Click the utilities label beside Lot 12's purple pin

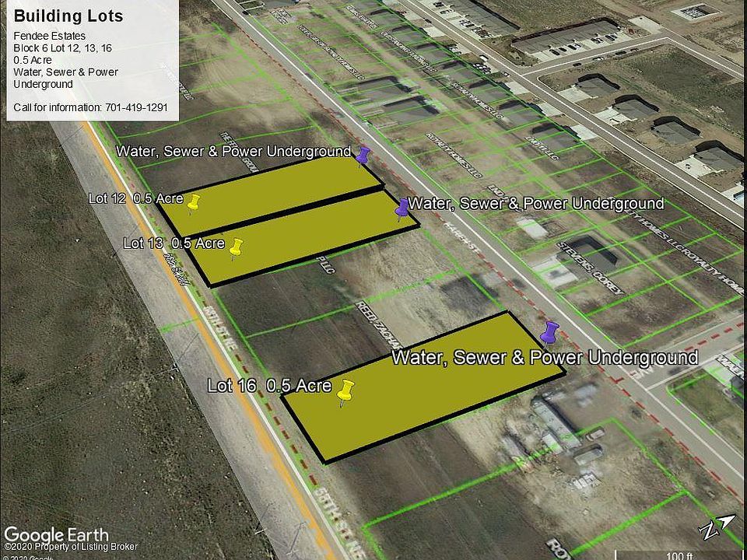(234, 152)
